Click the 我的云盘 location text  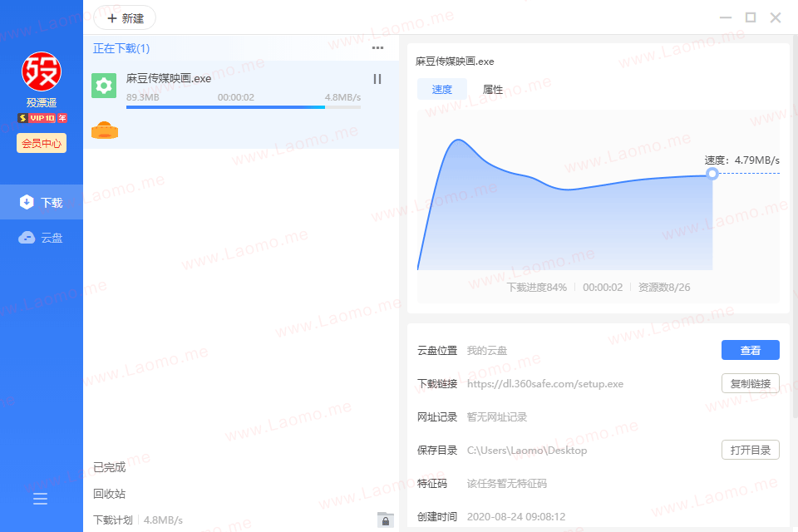coord(487,351)
